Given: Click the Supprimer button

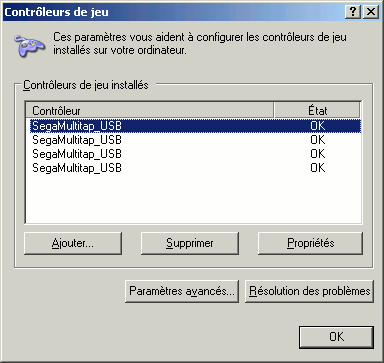Looking at the screenshot, I should [x=190, y=243].
